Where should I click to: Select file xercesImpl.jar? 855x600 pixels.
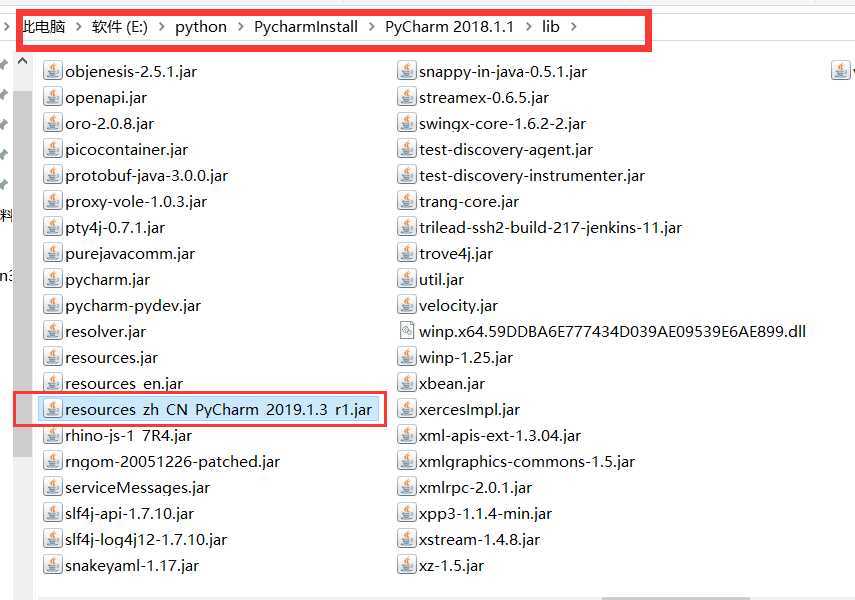point(459,409)
